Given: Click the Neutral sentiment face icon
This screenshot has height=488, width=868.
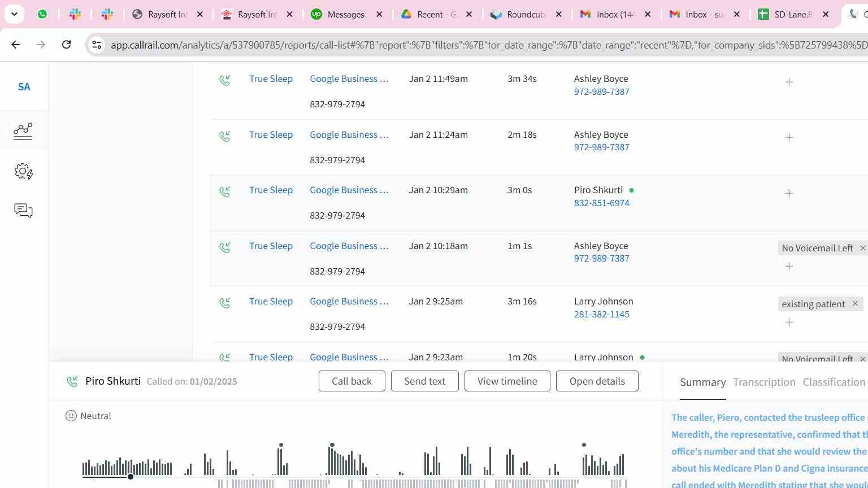Looking at the screenshot, I should click(x=71, y=416).
